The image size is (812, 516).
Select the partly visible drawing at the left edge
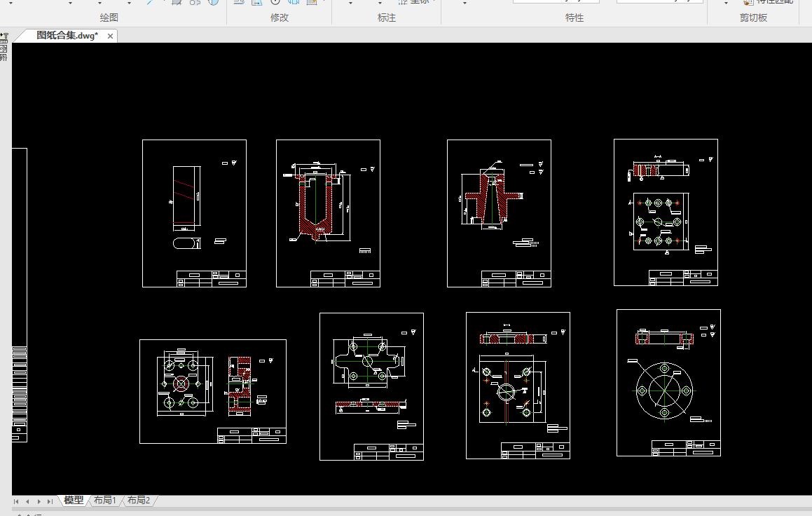20,295
